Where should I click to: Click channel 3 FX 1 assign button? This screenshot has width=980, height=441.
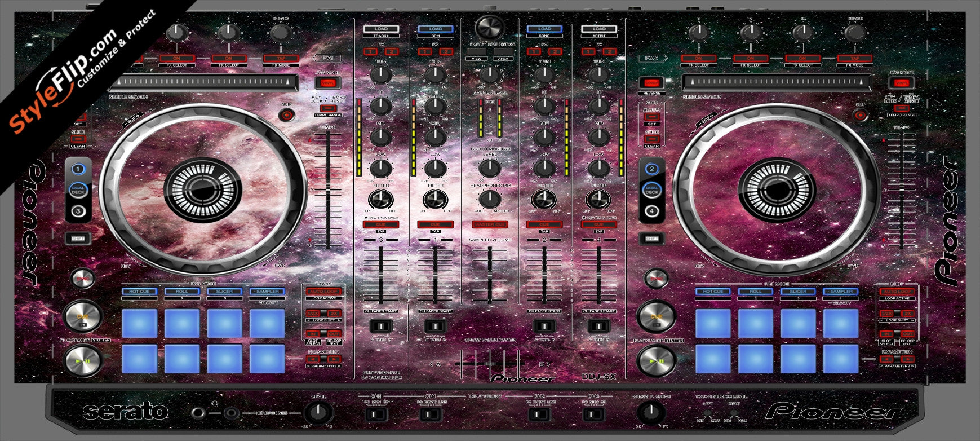tap(370, 51)
